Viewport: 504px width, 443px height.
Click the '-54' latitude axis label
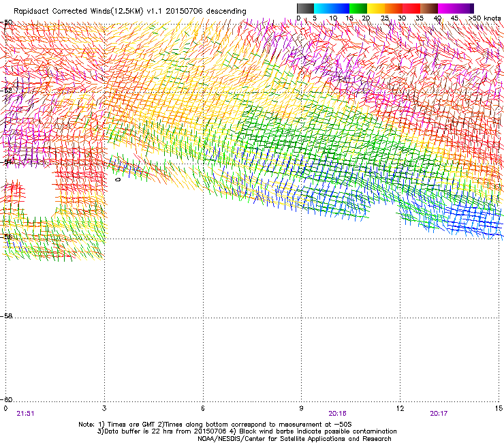point(7,162)
